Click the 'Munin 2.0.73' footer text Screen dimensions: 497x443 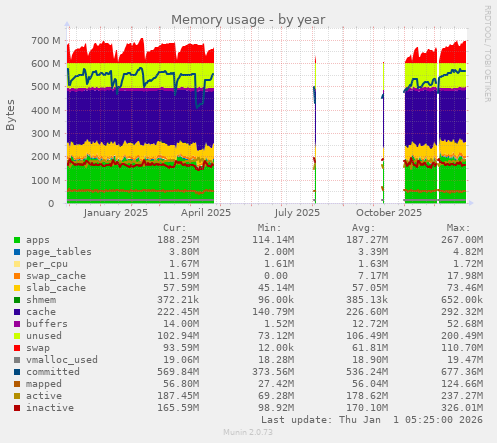coord(248,432)
